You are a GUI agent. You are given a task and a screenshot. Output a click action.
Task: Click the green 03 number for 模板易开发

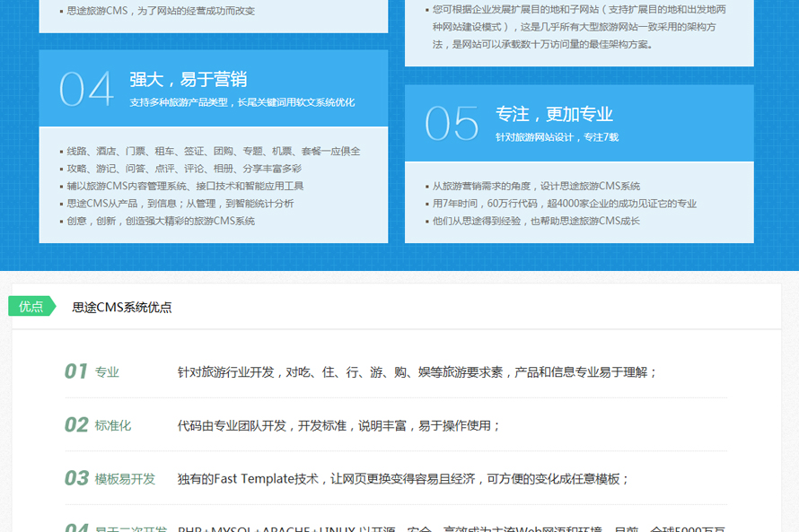(76, 478)
